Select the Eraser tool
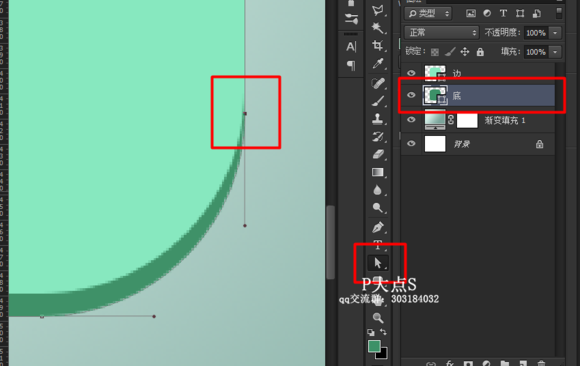Viewport: 580px width, 366px height. click(x=377, y=154)
